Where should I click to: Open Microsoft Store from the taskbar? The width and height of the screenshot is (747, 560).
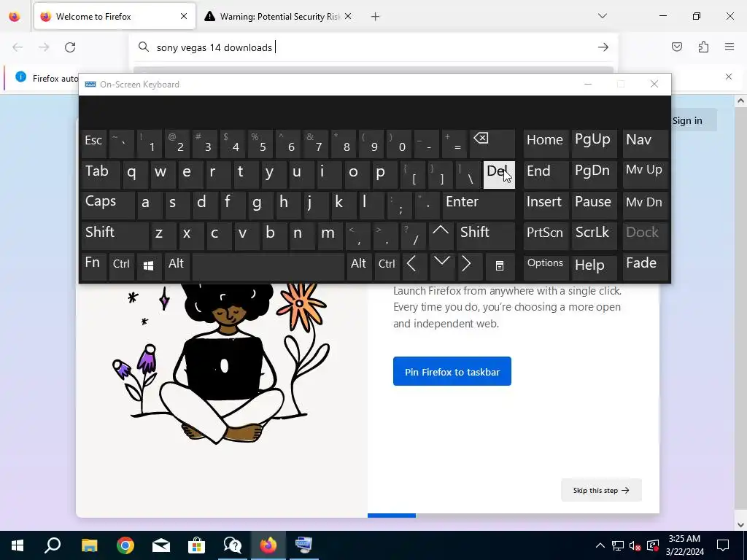(x=196, y=545)
